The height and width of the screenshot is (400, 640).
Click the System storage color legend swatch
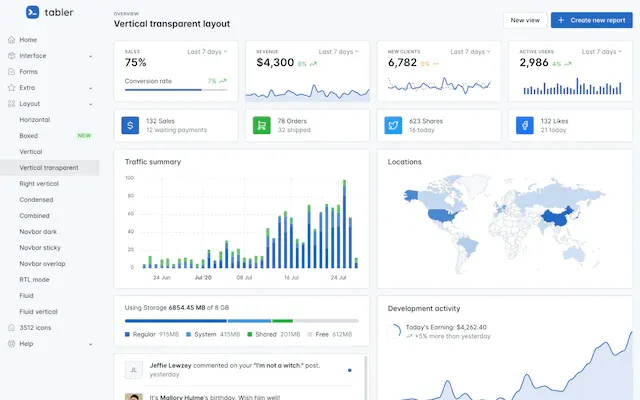(x=188, y=334)
